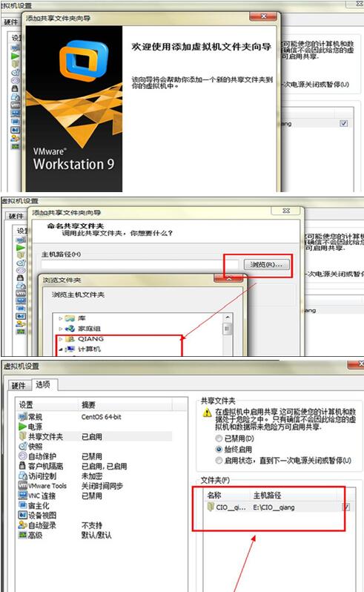The width and height of the screenshot is (364, 592).
Task: Click 已启用, 已启用 summary for 客户机隔离
Action: point(104,466)
